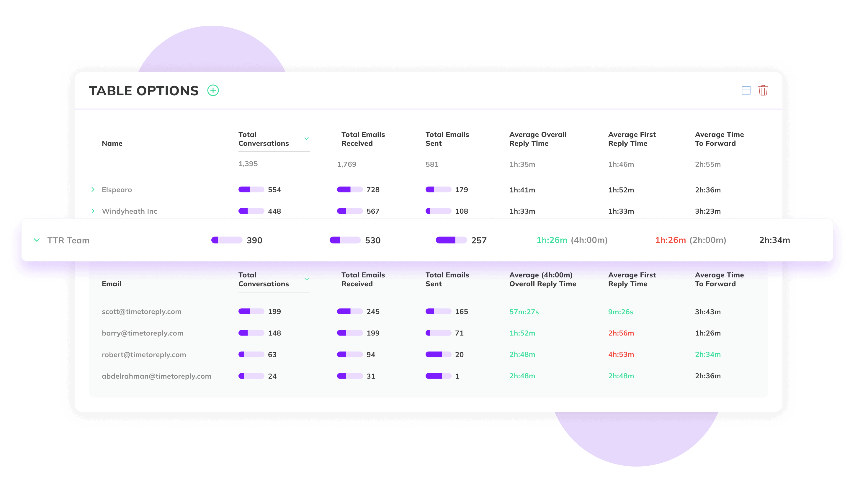Screen dimensions: 868x494
Task: Click TTR Team conversations progress bar
Action: (227, 240)
